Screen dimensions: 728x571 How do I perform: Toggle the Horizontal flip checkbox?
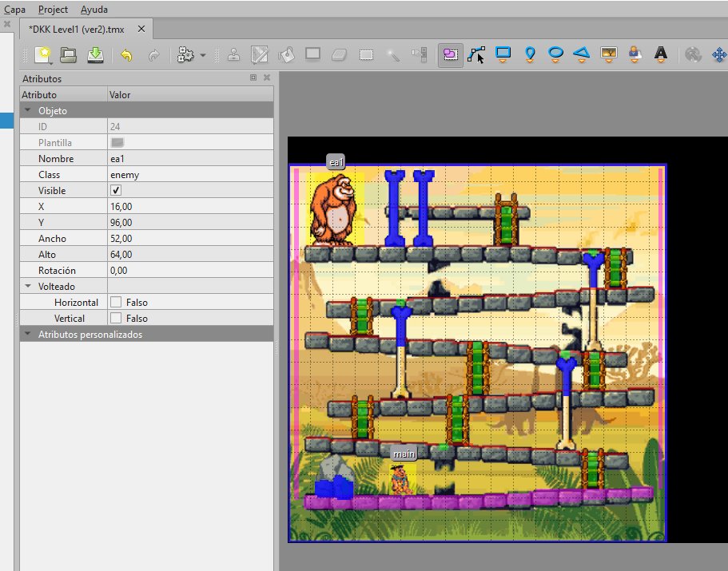(116, 302)
